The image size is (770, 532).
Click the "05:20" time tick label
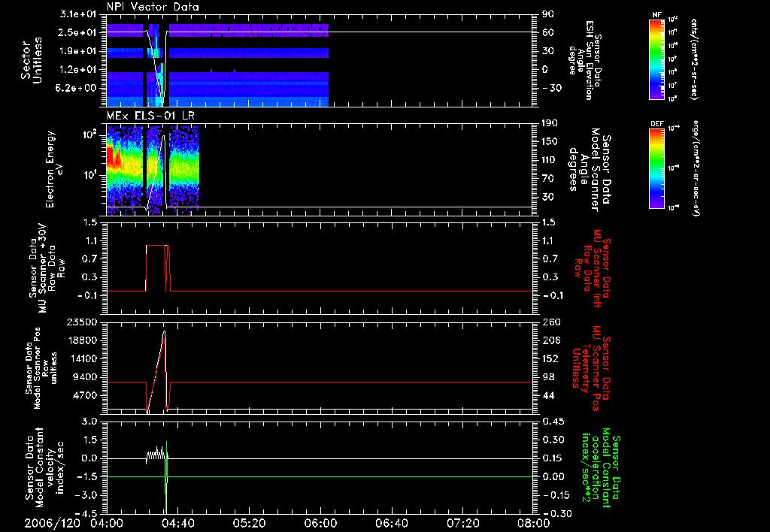(249, 523)
